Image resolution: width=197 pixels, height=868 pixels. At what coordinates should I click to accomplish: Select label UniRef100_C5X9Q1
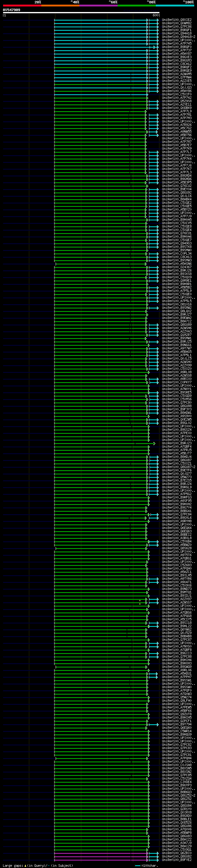tap(177, 850)
